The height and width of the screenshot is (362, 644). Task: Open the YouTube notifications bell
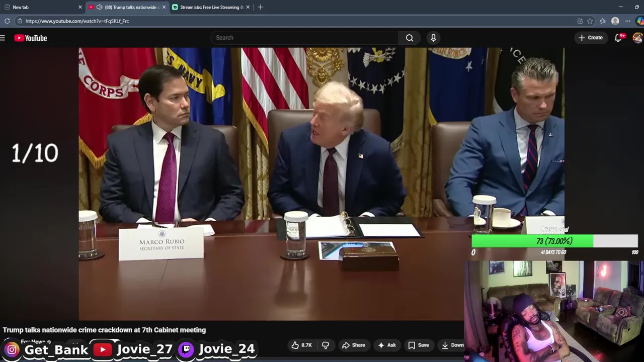tap(618, 38)
